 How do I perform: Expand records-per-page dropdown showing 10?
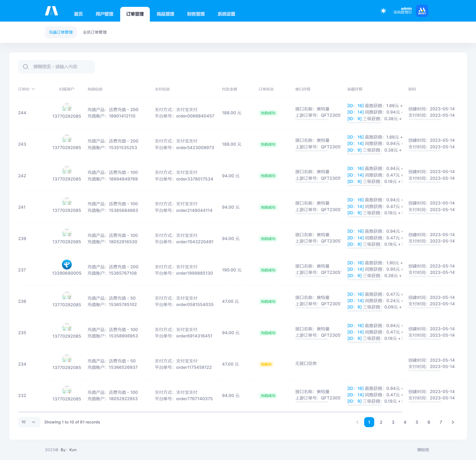tap(28, 422)
